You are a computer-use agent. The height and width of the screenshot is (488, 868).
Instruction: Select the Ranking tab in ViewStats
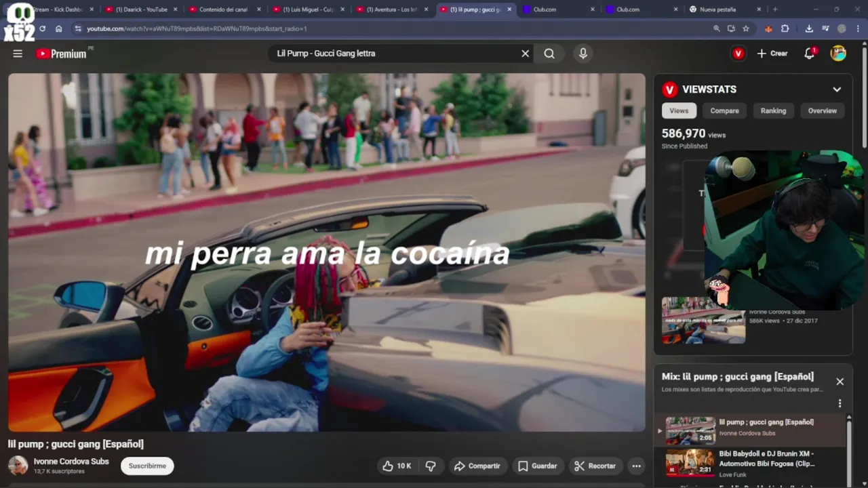tap(773, 110)
